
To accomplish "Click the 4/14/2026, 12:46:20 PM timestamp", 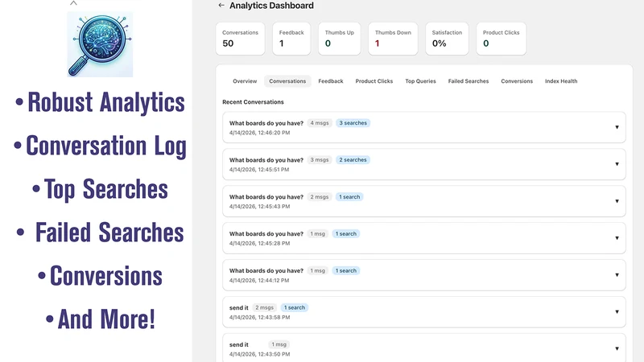I will [x=259, y=133].
